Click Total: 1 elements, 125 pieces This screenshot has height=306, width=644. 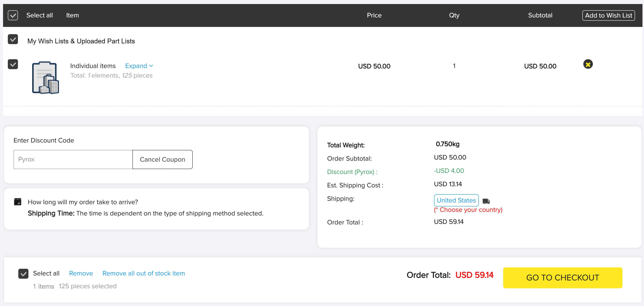coord(111,75)
